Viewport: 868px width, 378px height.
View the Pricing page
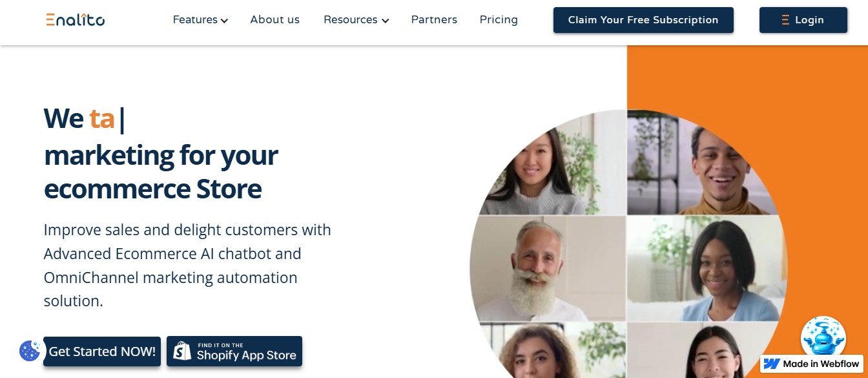(498, 19)
